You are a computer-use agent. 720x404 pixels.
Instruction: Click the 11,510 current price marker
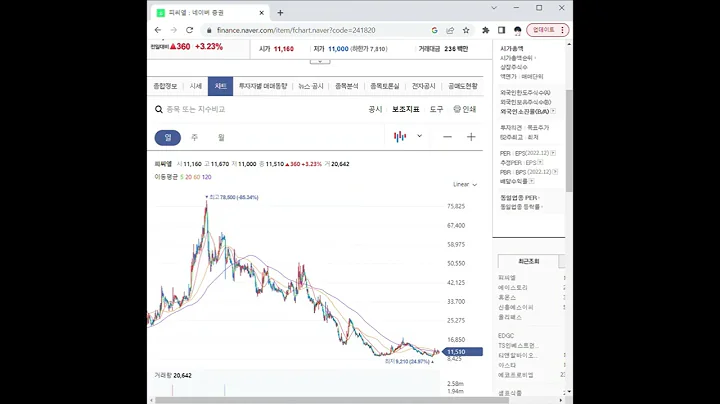(x=462, y=352)
